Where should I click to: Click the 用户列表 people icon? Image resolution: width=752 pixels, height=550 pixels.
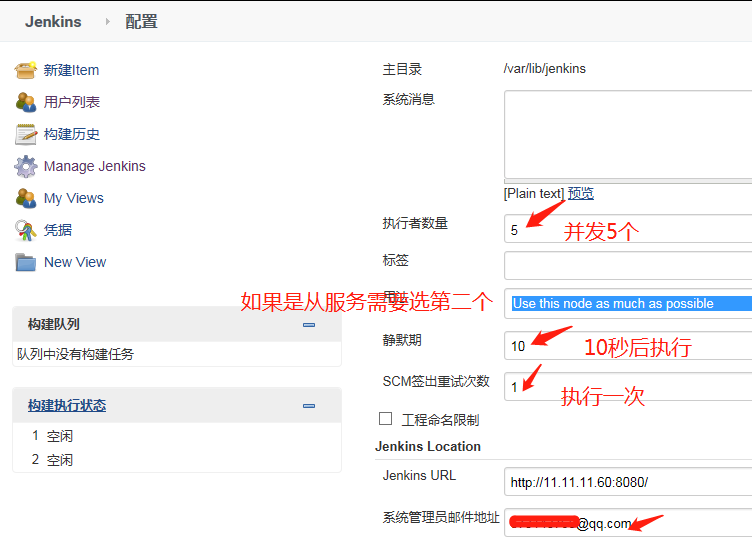click(25, 102)
